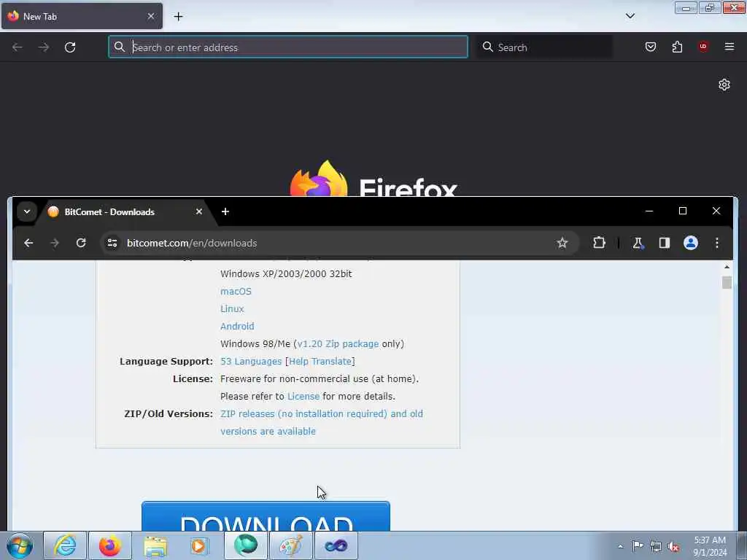The image size is (747, 560).
Task: Open the Paint taskbar icon
Action: click(x=290, y=545)
